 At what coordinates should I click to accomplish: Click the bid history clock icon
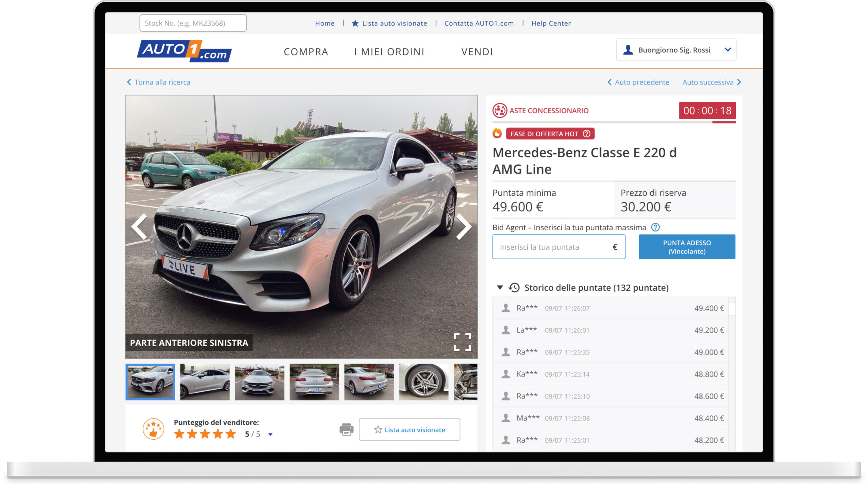tap(514, 288)
